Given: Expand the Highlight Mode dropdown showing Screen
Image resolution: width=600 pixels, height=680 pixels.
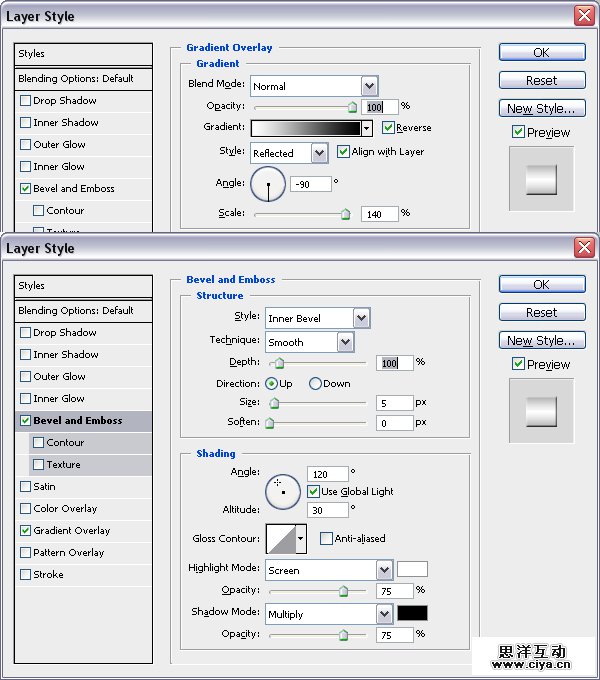Looking at the screenshot, I should 329,570.
